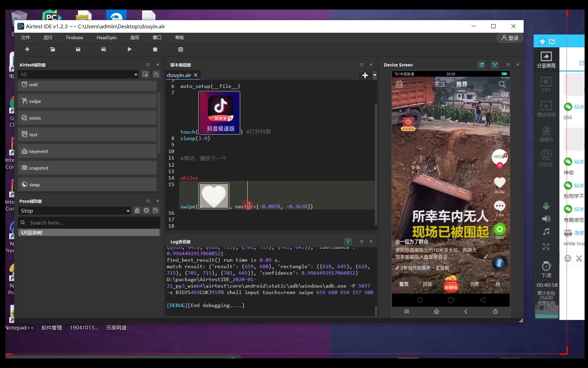Click the Poco lock icon
Screen dimensions: 588x368
pos(137,211)
